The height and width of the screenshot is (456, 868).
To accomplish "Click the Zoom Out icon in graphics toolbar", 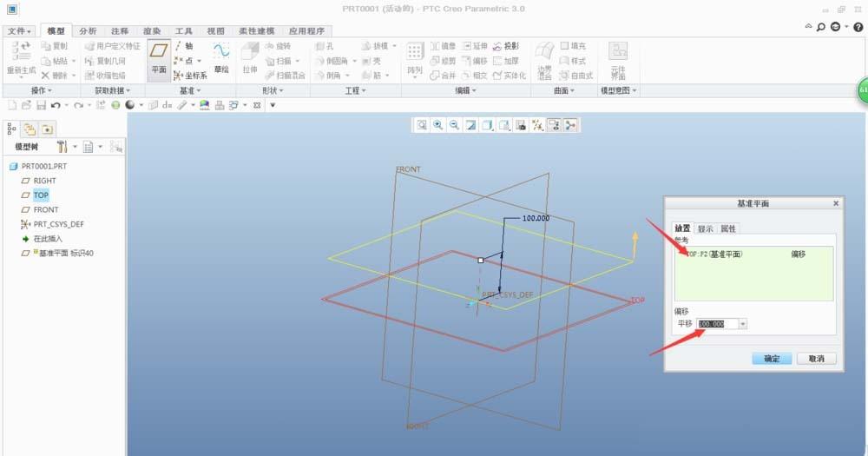I will 455,125.
